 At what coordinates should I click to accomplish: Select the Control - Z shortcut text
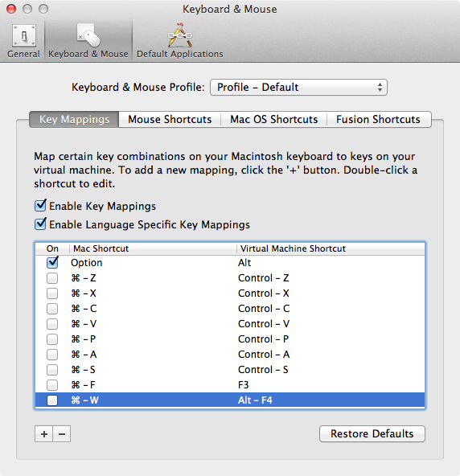263,278
